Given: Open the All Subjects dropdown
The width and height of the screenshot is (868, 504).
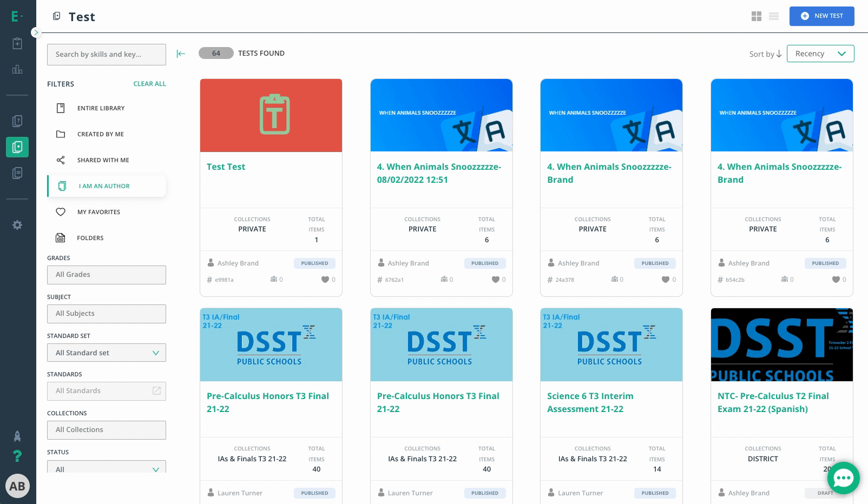Looking at the screenshot, I should click(107, 314).
